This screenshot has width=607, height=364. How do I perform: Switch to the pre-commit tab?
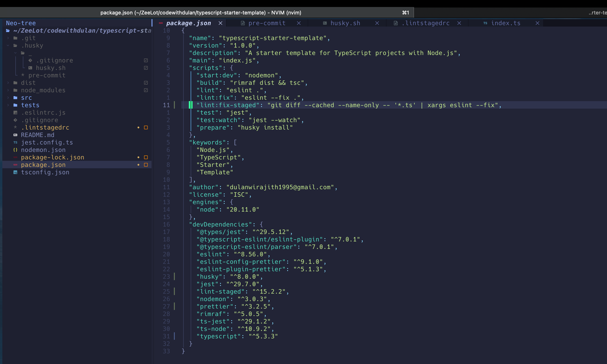click(x=267, y=23)
